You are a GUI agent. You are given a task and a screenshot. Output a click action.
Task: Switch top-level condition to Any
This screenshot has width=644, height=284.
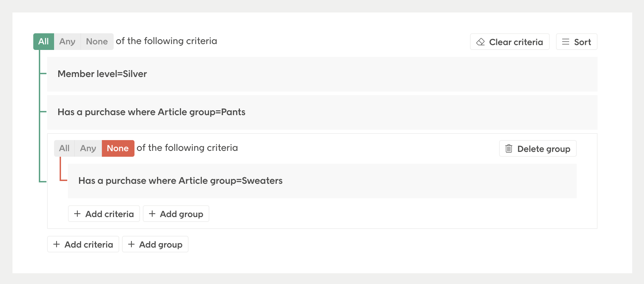pos(67,42)
